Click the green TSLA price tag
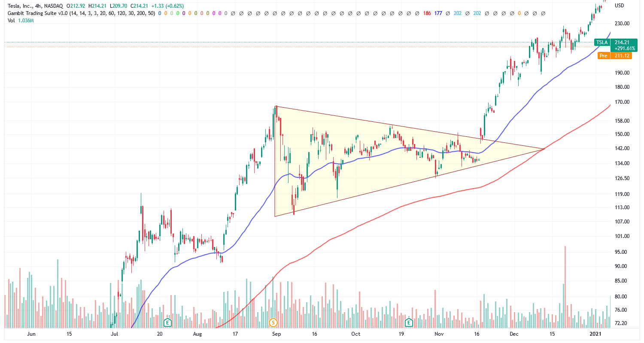Image resolution: width=644 pixels, height=343 pixels. [602, 42]
